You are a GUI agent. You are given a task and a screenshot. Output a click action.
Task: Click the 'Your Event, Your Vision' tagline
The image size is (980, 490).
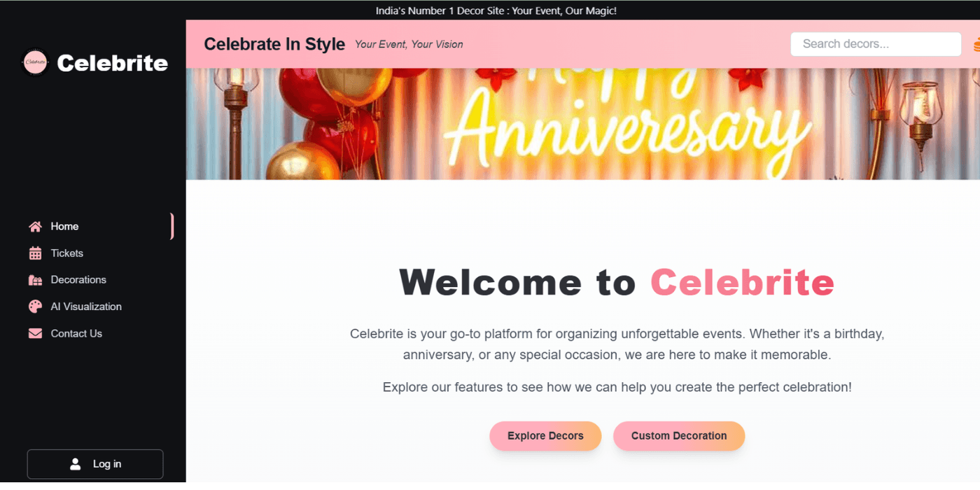(x=409, y=44)
